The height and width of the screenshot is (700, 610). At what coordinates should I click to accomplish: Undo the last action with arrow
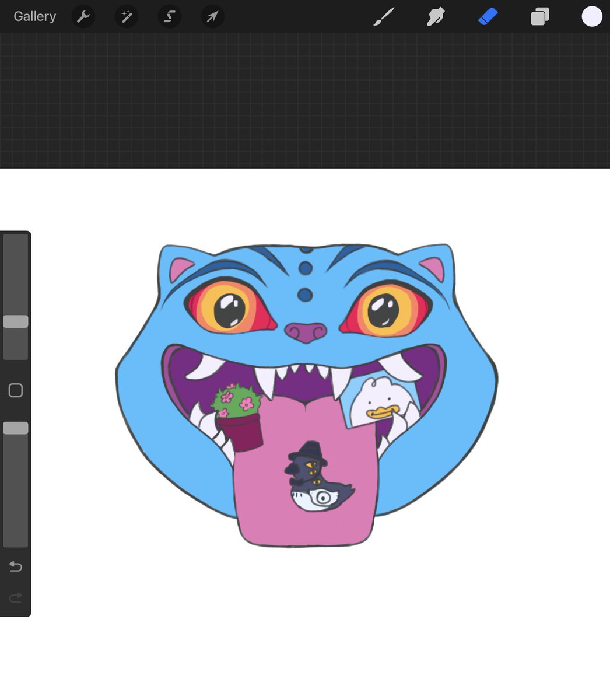(16, 566)
